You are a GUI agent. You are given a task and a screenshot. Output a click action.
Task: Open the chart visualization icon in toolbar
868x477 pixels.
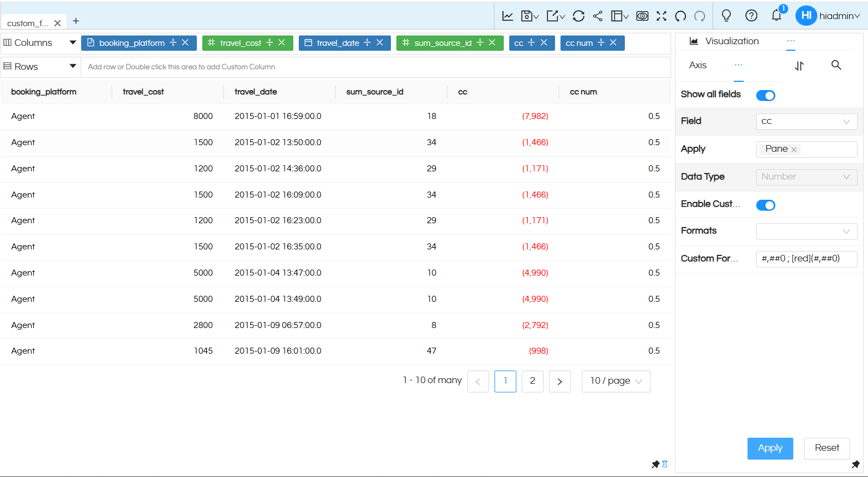(x=508, y=16)
